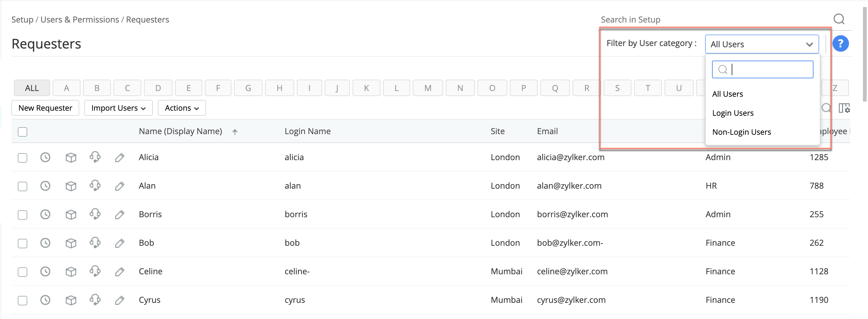Click the headset technician icon for Bob
Viewport: 868px width, 319px height.
click(95, 243)
